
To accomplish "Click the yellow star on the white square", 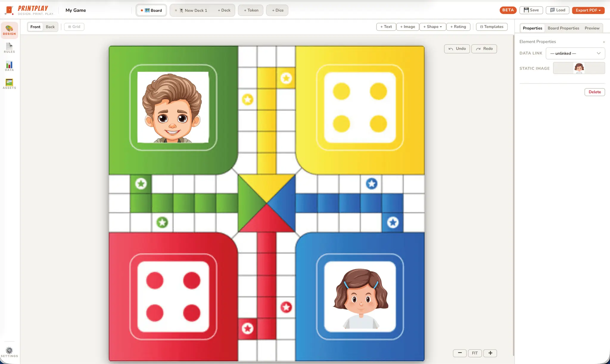I will click(248, 99).
